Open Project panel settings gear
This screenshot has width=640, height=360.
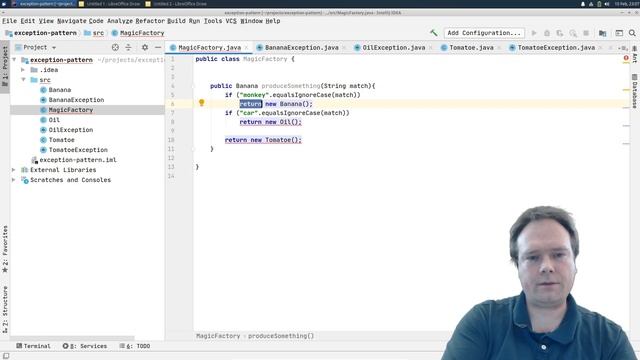145,47
